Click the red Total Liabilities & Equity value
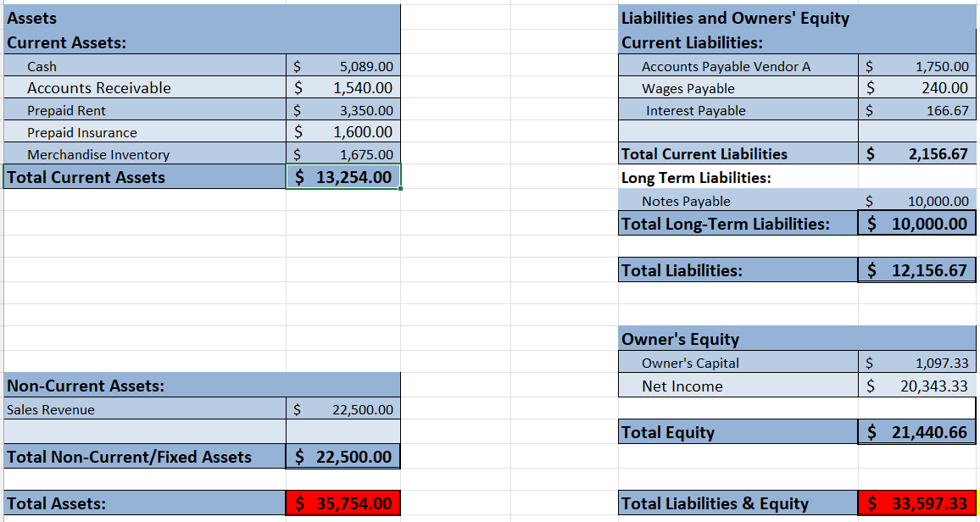 tap(917, 503)
